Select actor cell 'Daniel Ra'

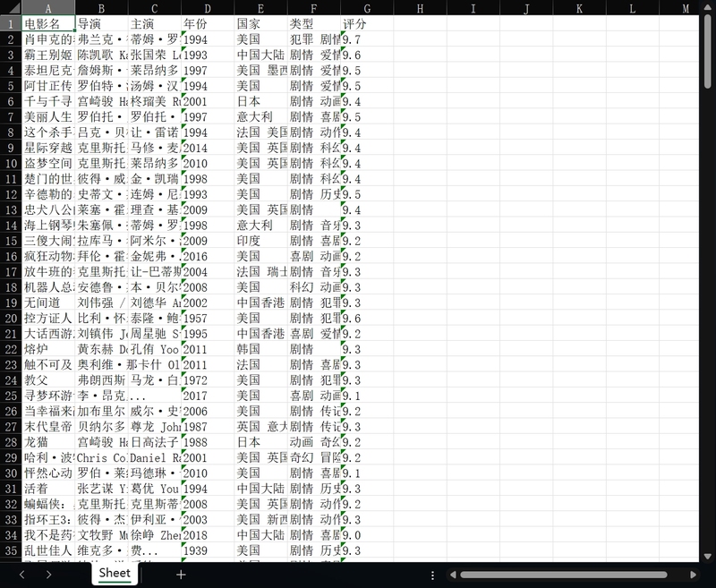click(154, 457)
